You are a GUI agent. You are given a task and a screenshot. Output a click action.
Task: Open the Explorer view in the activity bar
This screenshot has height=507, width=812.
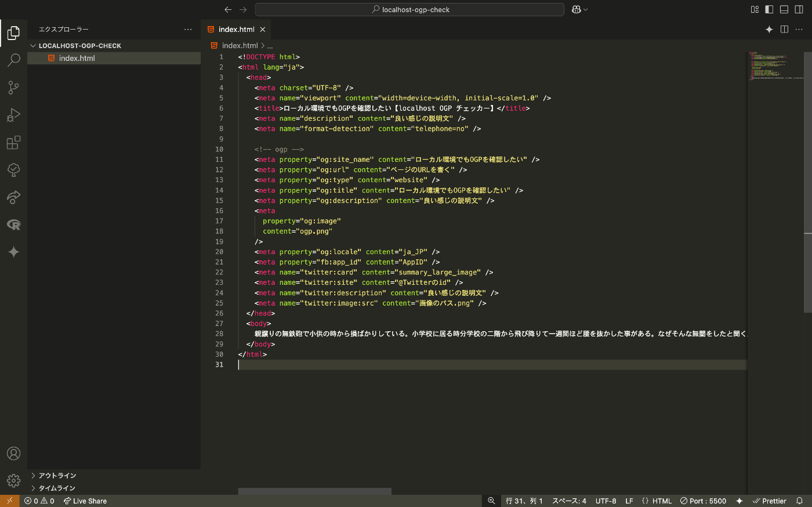13,33
